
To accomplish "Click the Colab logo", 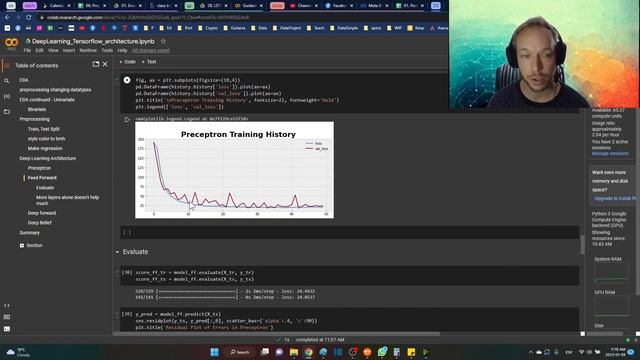I will (x=11, y=43).
